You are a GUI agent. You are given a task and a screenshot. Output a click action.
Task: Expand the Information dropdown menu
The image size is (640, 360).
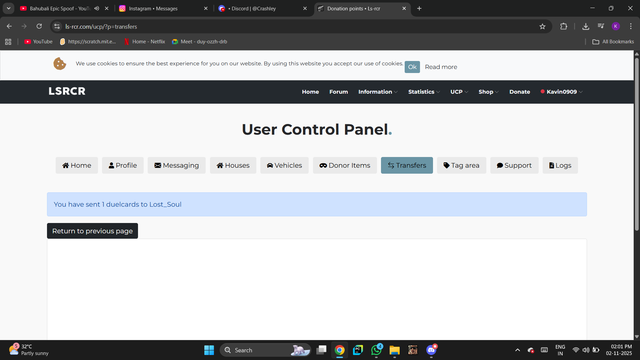[x=378, y=92]
